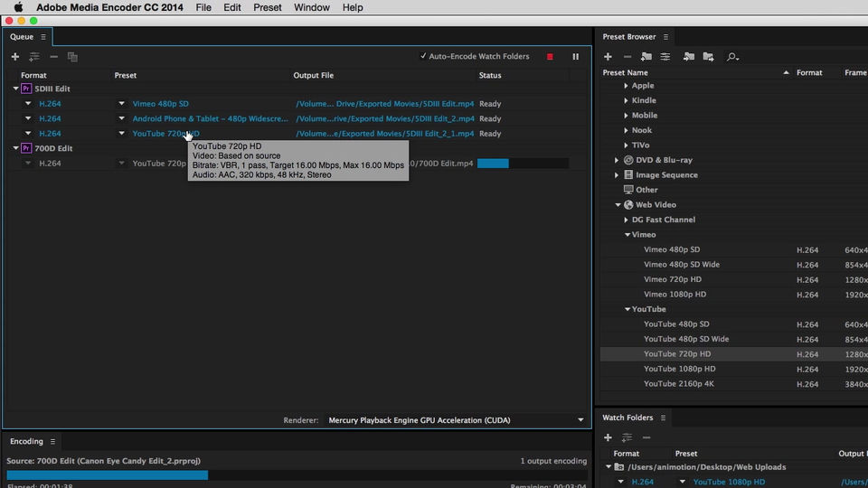Image resolution: width=868 pixels, height=488 pixels.
Task: Open the Apple menu
Action: pos(18,7)
